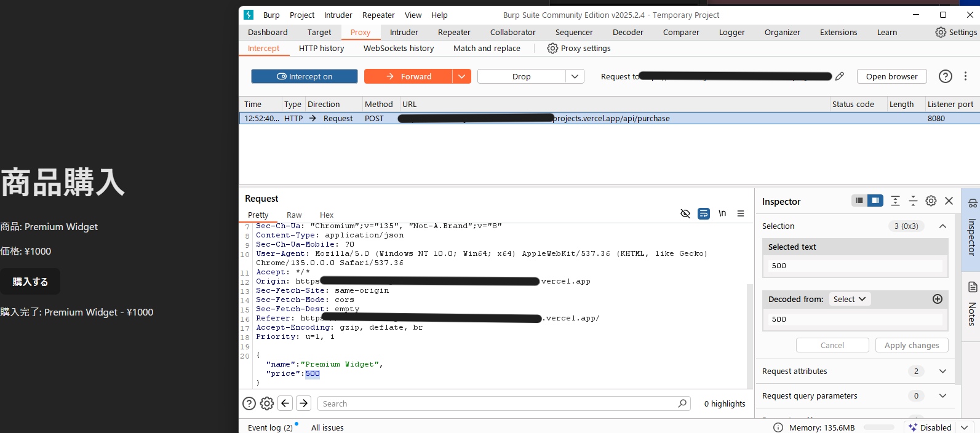Open Proxy settings

click(579, 48)
